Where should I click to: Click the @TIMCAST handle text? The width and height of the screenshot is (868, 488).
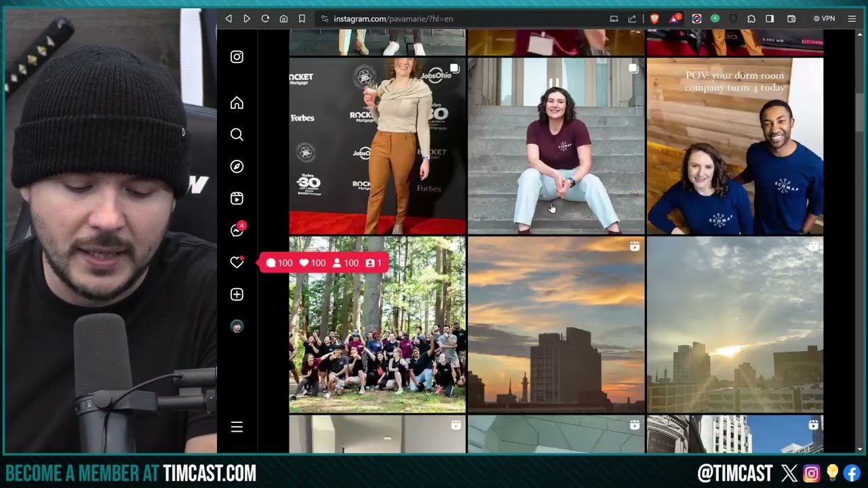tap(735, 473)
